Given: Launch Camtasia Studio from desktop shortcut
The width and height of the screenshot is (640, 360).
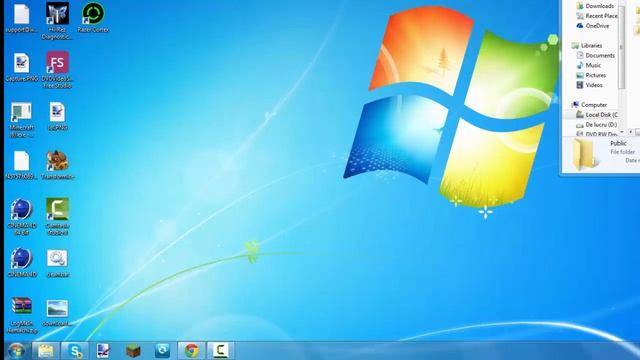Looking at the screenshot, I should tap(57, 217).
